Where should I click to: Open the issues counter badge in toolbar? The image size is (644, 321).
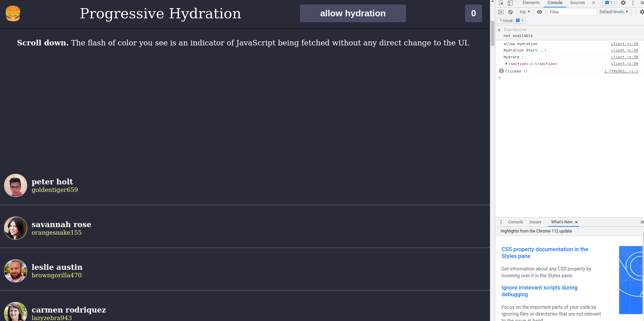point(609,3)
